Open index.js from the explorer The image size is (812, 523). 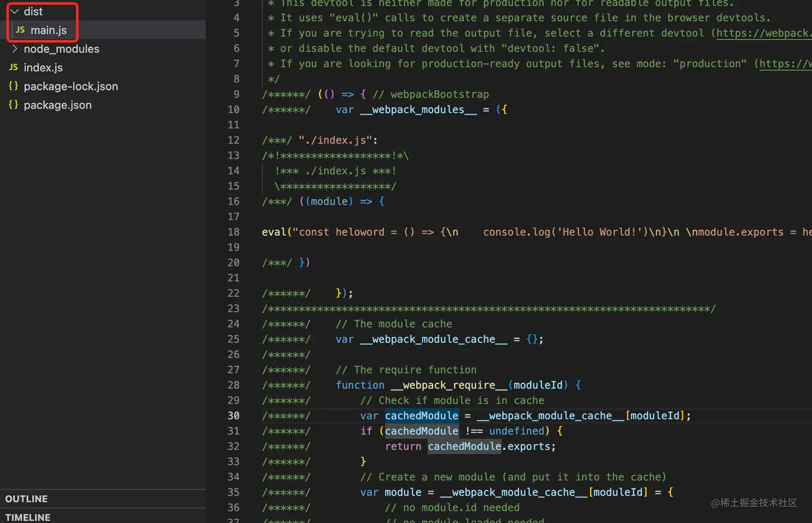[x=43, y=68]
